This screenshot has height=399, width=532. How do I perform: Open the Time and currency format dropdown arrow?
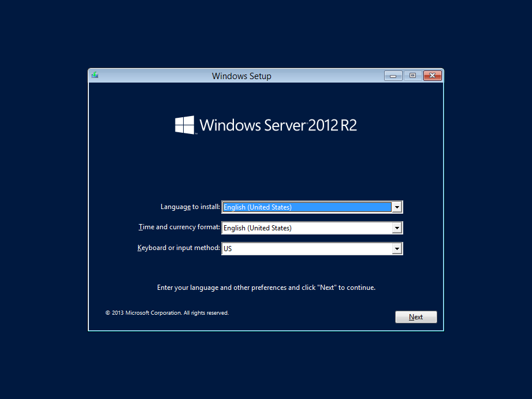[396, 228]
